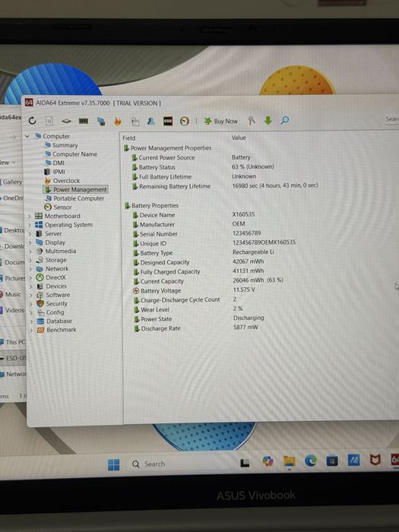Expand the Display node arrow
The height and width of the screenshot is (532, 399).
tap(30, 242)
